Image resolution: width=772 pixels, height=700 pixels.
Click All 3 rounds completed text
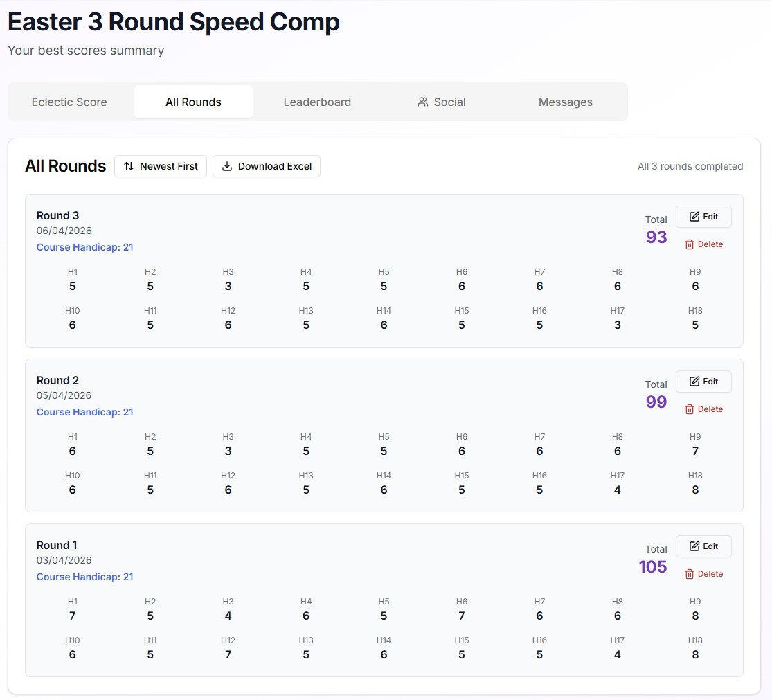690,166
